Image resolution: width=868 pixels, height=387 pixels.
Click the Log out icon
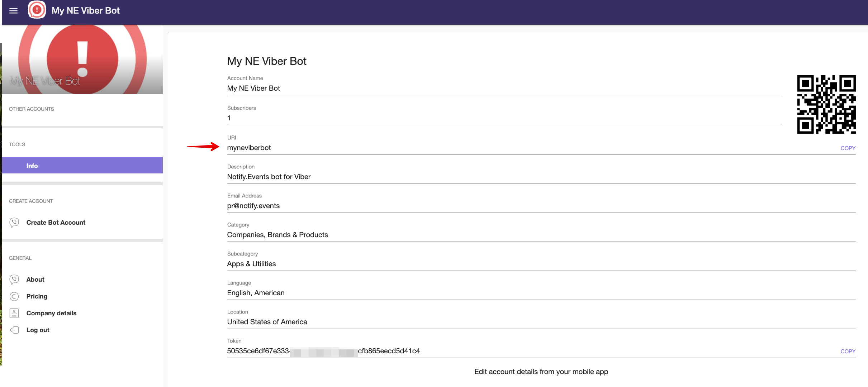click(x=14, y=329)
